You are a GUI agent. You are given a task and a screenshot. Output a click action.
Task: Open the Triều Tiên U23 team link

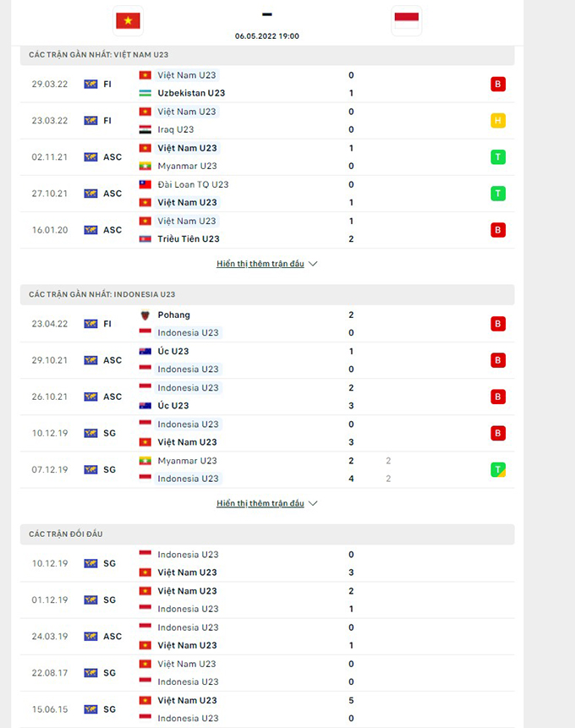(x=187, y=239)
